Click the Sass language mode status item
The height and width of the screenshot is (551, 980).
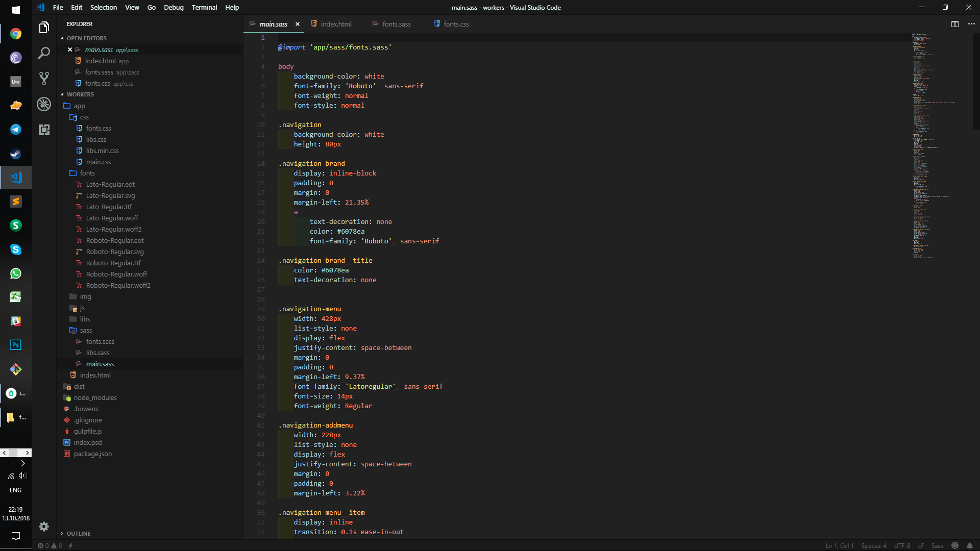(937, 545)
